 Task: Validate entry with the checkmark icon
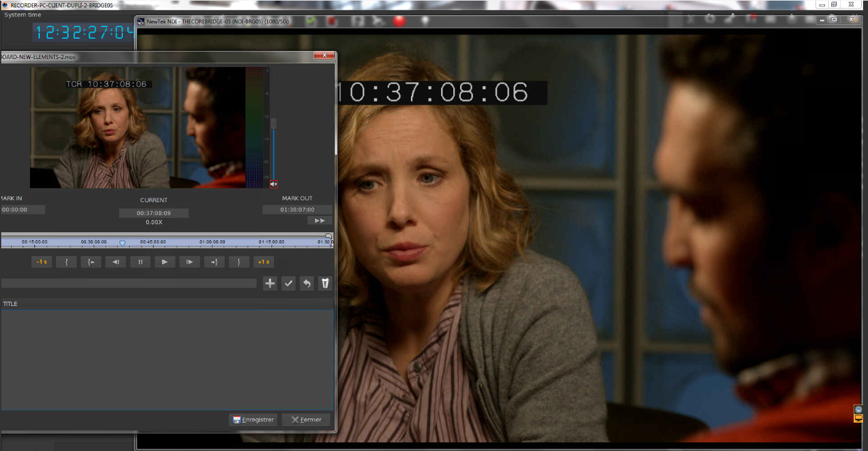click(x=288, y=283)
